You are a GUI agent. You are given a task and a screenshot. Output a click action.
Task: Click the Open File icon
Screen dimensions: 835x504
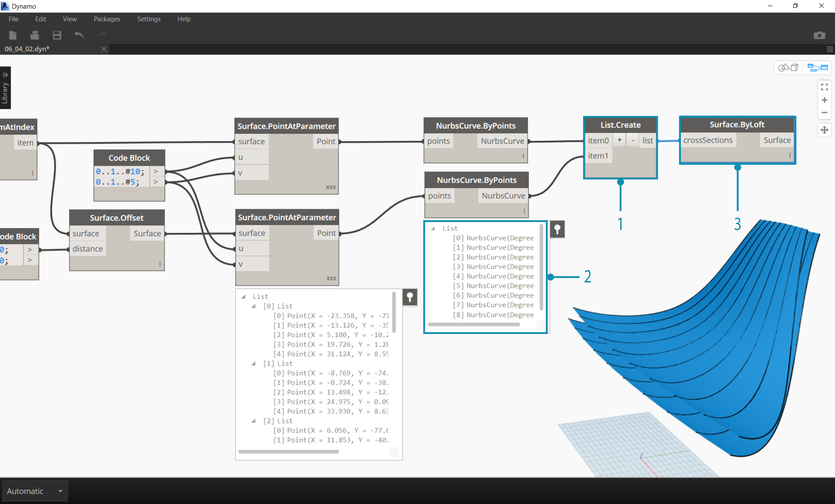pyautogui.click(x=34, y=35)
